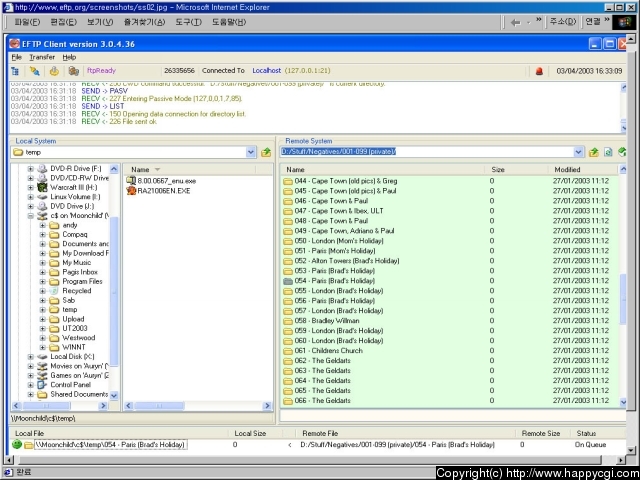The height and width of the screenshot is (480, 640).
Task: Click the local tree vertical scrollbar thumb
Action: click(x=114, y=291)
